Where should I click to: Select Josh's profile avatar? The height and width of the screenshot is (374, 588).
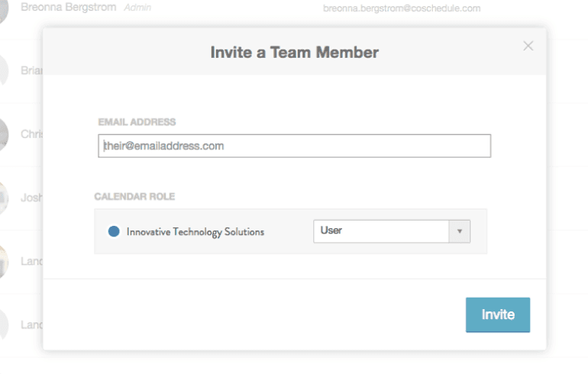coord(4,198)
